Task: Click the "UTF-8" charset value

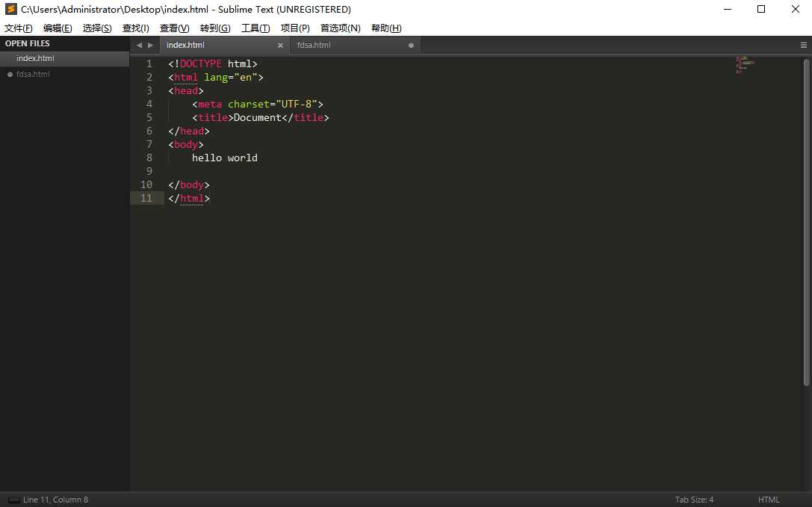Action: click(x=297, y=104)
